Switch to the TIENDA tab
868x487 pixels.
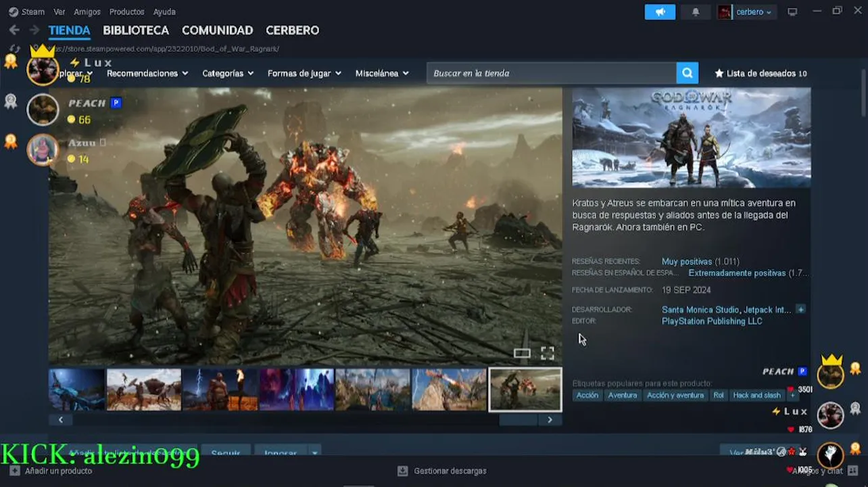tap(69, 30)
